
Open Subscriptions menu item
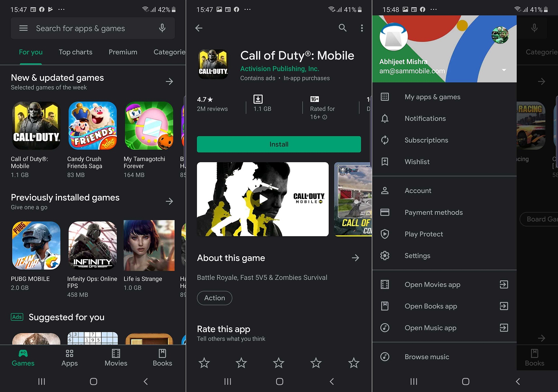(426, 139)
